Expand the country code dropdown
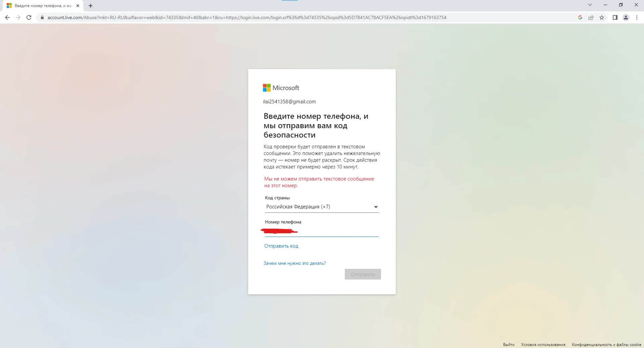 (x=322, y=207)
